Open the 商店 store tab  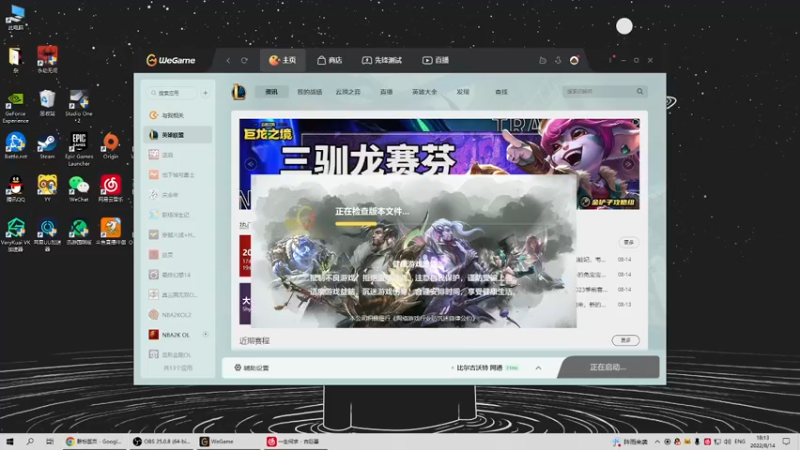tap(330, 60)
